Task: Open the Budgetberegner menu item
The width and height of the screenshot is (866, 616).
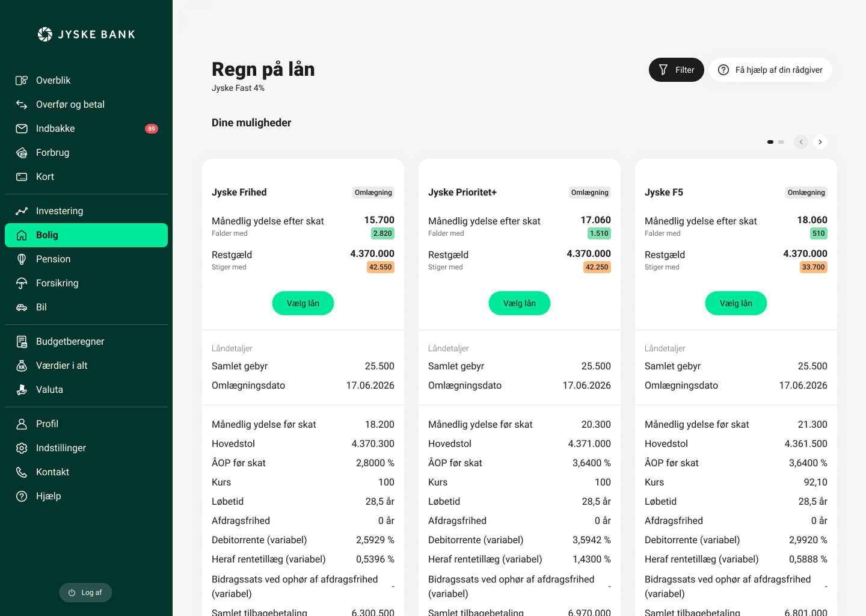Action: 86,342
